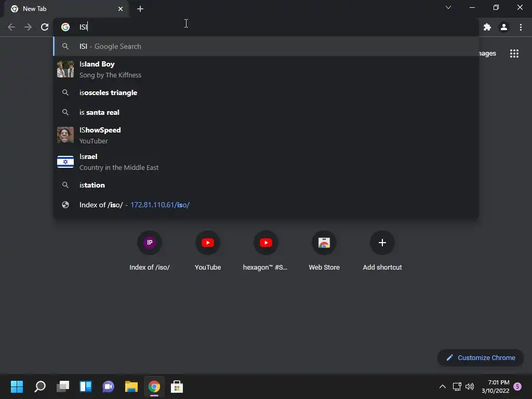The width and height of the screenshot is (532, 399).
Task: Open the Images link at top right
Action: (487, 54)
